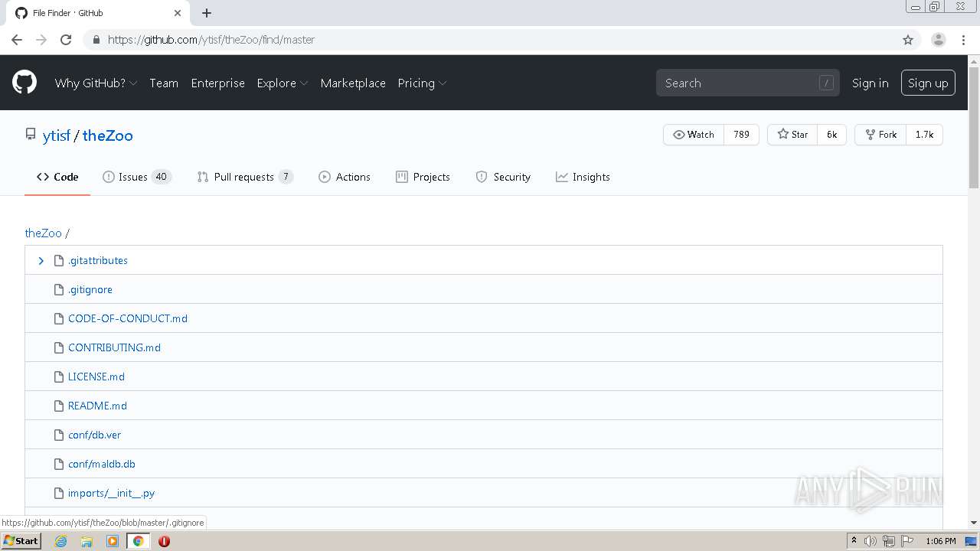980x551 pixels.
Task: Open the Team page
Action: tap(164, 83)
